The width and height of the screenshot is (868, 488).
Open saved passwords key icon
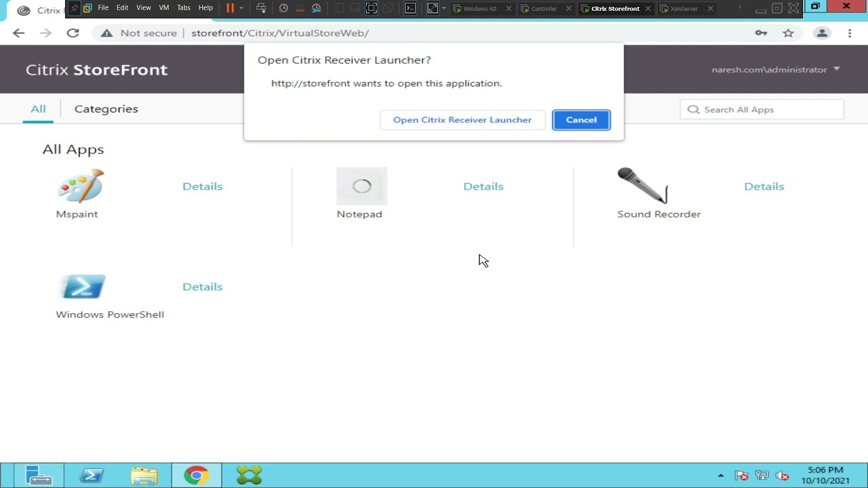[x=761, y=33]
